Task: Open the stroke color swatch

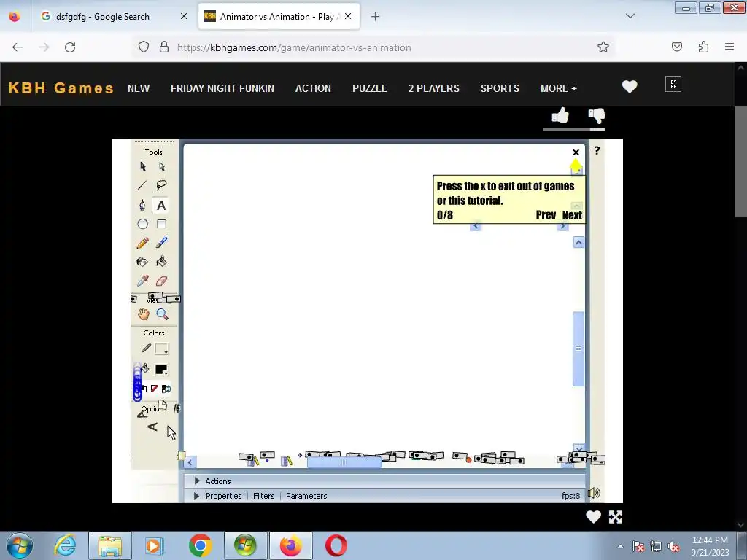Action: (x=162, y=349)
